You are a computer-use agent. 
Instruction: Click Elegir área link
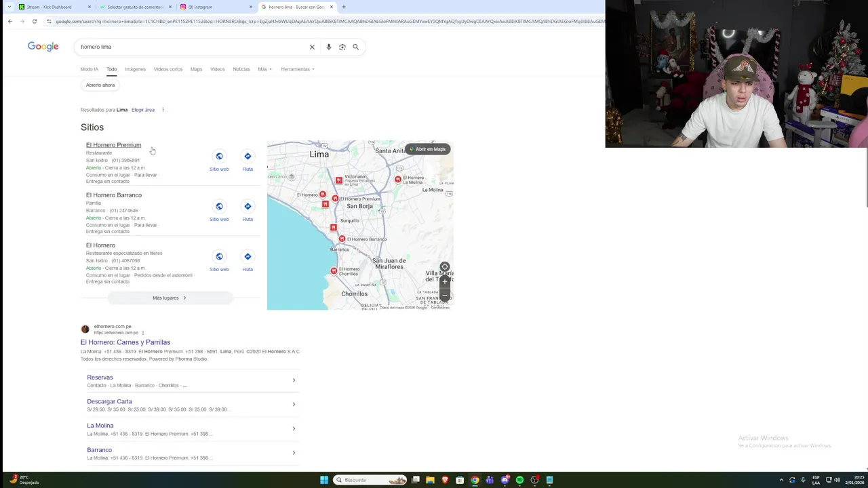point(143,110)
